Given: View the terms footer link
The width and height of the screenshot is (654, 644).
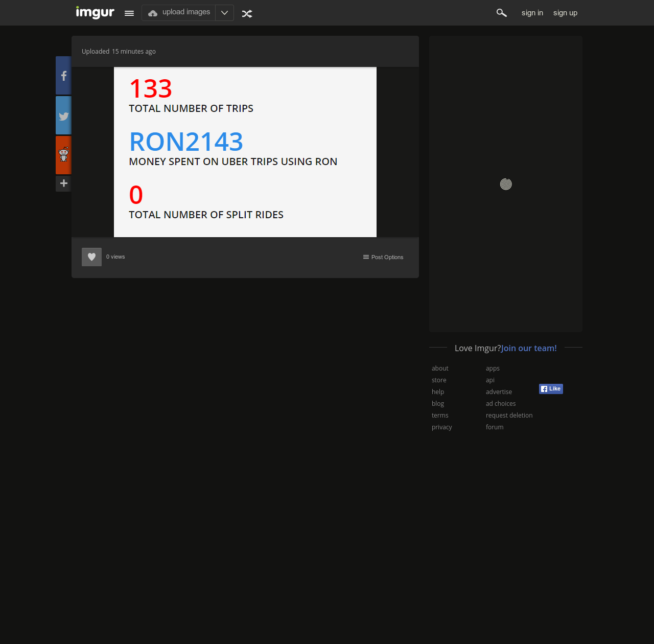Looking at the screenshot, I should click(440, 416).
